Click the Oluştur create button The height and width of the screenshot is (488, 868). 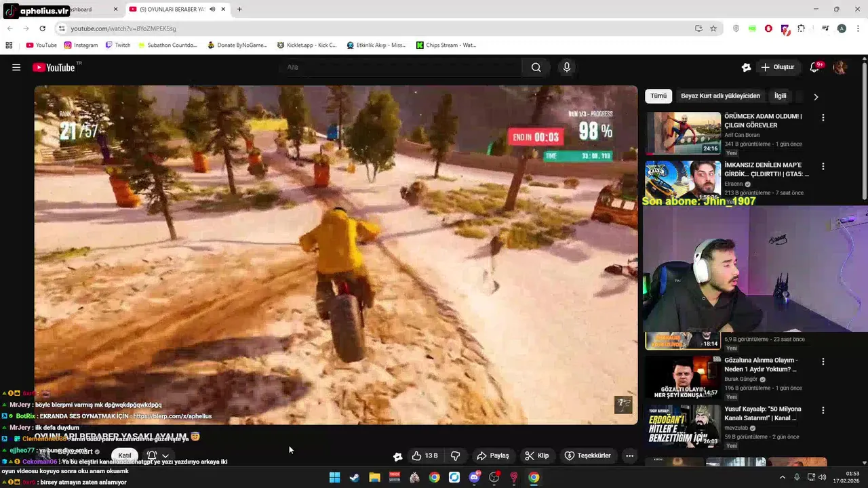(x=777, y=67)
